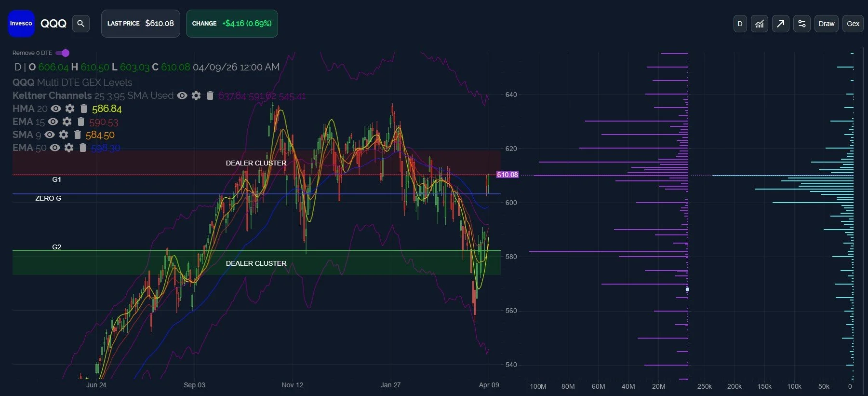868x396 pixels.
Task: Toggle SMA 9 visibility eye
Action: click(50, 135)
